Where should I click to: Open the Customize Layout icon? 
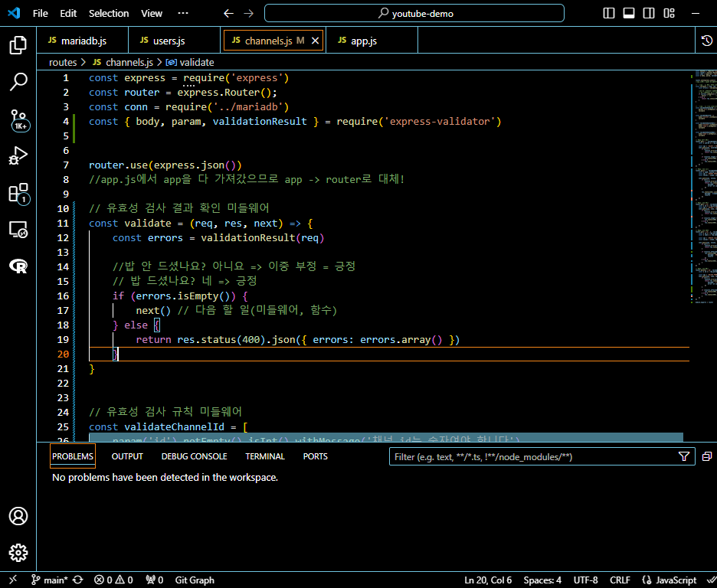[x=669, y=13]
